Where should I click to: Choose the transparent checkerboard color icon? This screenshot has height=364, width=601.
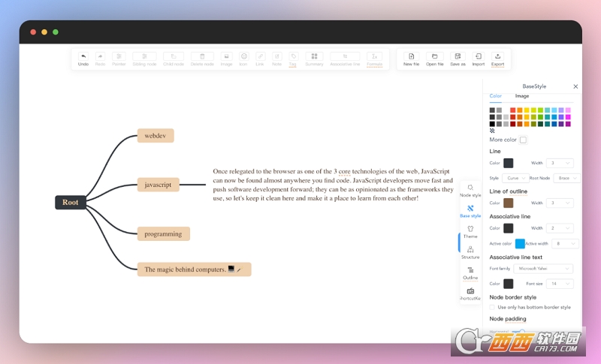pos(492,131)
